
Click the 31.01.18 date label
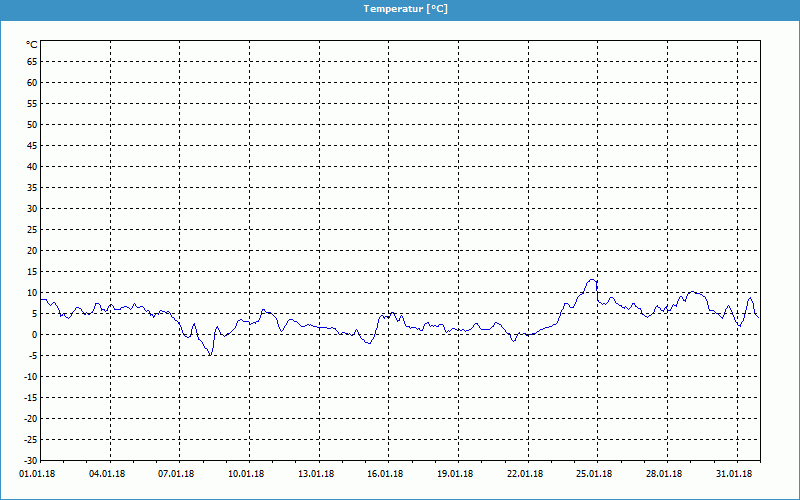point(734,474)
